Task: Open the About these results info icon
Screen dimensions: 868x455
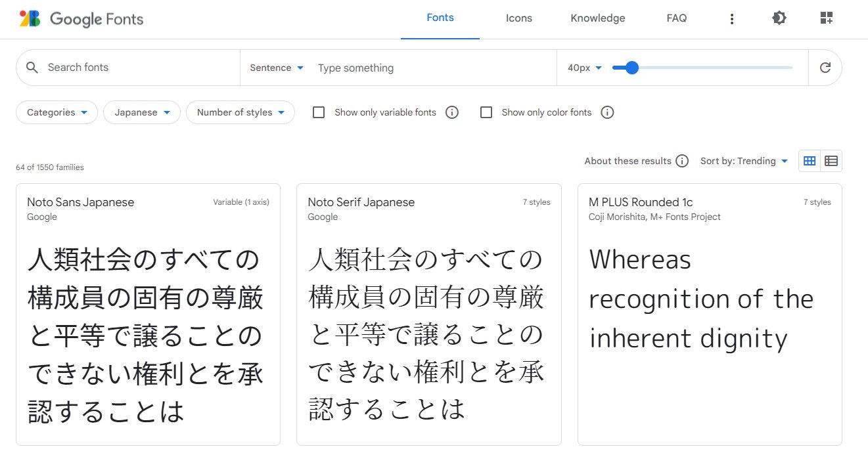Action: click(682, 161)
